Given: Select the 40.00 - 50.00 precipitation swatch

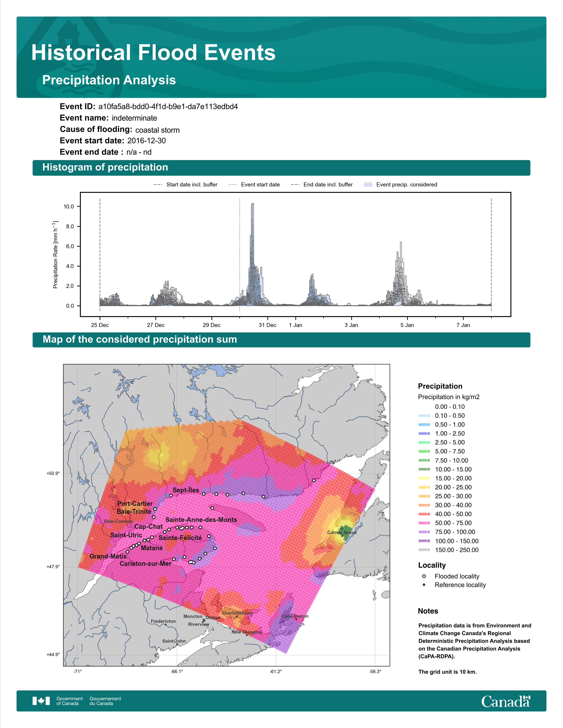Looking at the screenshot, I should click(x=424, y=514).
